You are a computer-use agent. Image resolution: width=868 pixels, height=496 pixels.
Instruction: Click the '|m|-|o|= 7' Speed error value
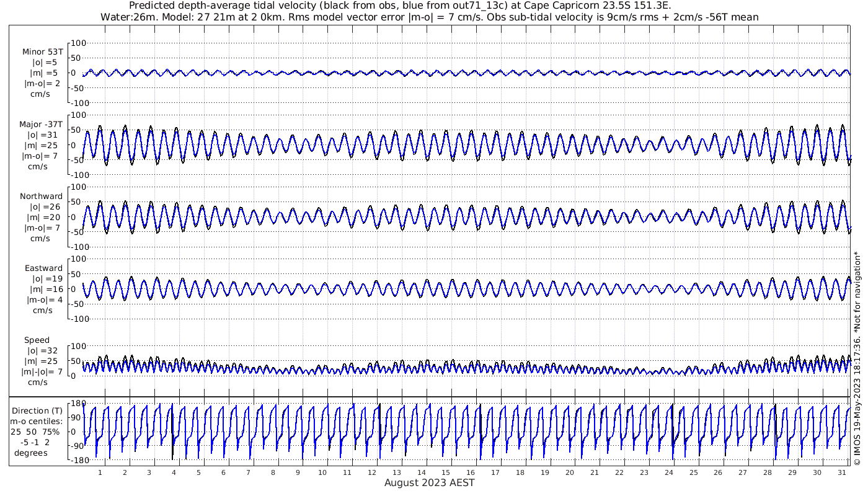point(43,371)
